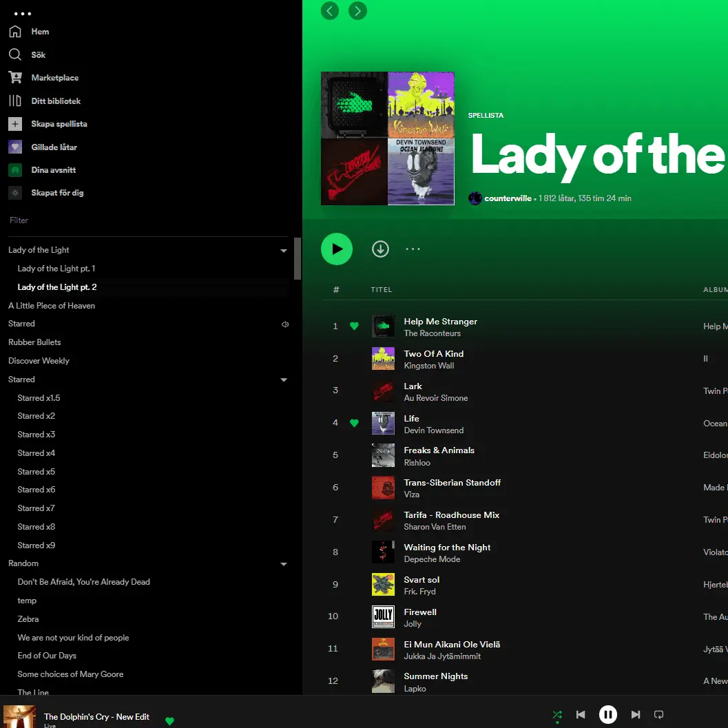
Task: Open Gillade låtar liked songs
Action: click(x=54, y=147)
